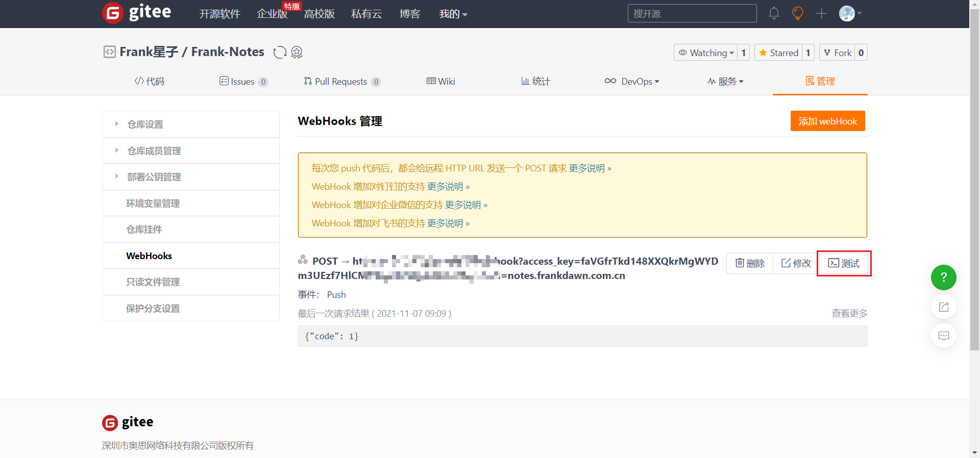Click the repository code icon beside Frank星子

109,52
